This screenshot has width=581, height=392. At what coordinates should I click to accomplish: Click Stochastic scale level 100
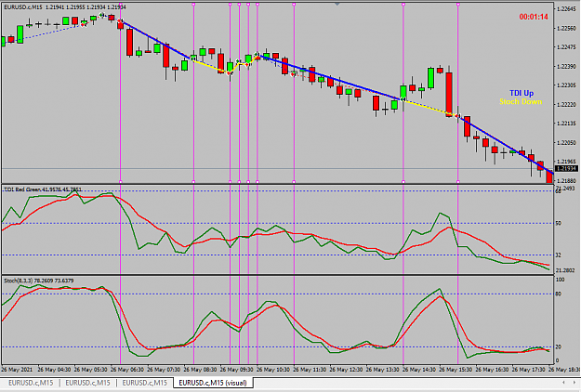click(x=561, y=280)
